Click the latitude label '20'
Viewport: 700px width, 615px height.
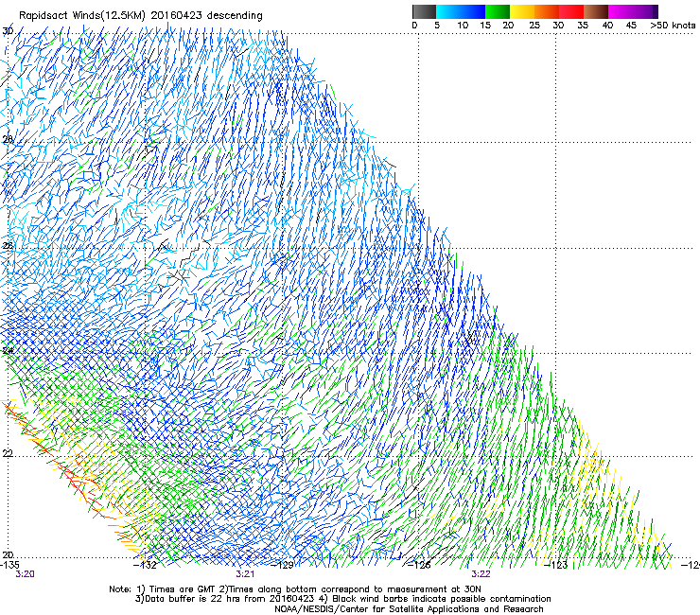coord(8,555)
